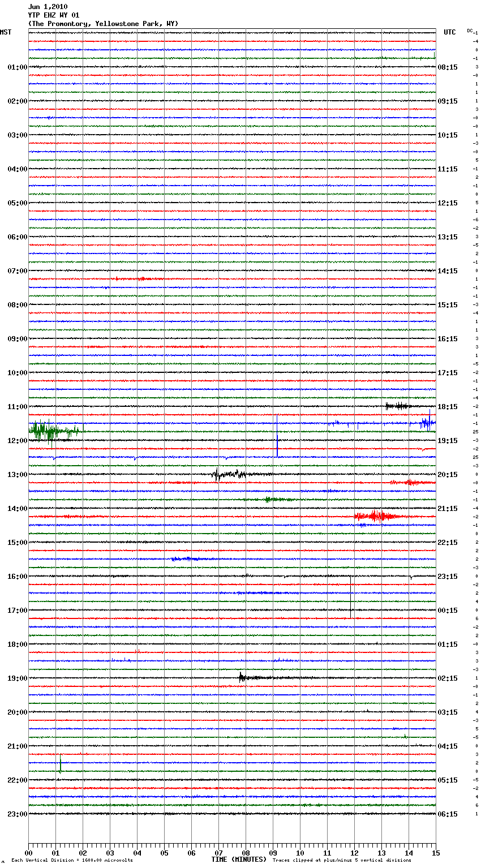Screen dimensions: 481x868
Task: Click the UTC time label 19:15
Action: coord(448,441)
